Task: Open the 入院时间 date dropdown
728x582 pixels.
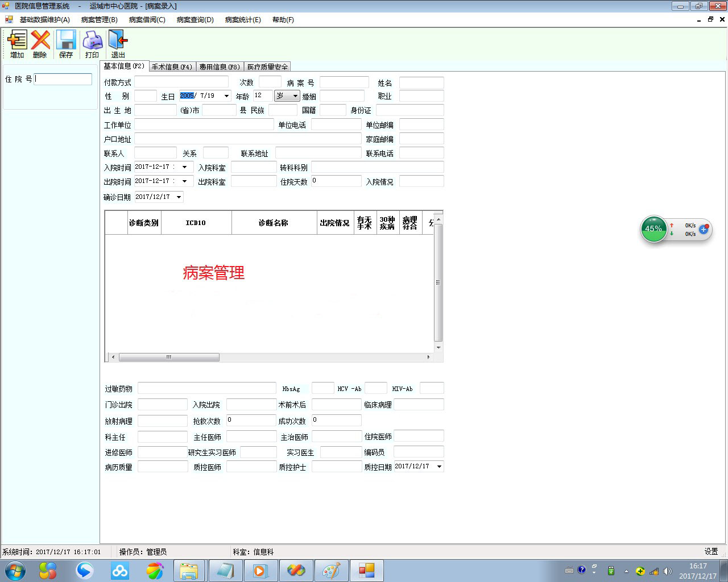Action: [184, 167]
